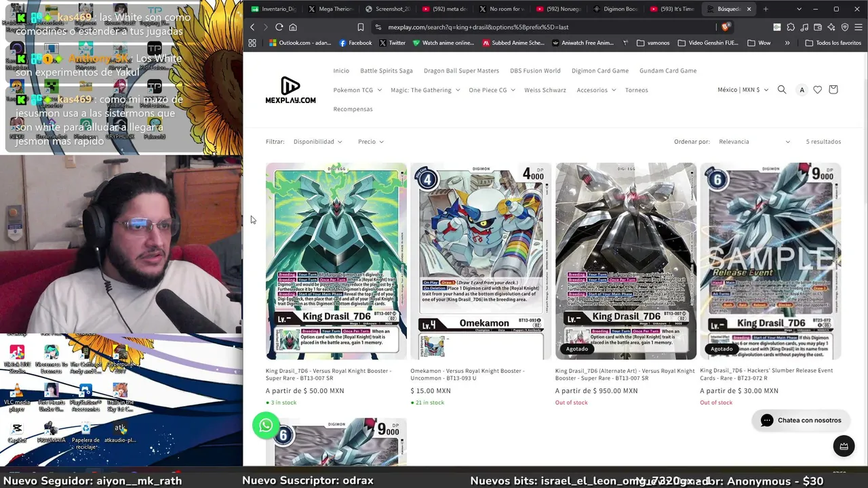
Task: Select the PlayStation Accessories desktop shortcut
Action: pyautogui.click(x=85, y=397)
